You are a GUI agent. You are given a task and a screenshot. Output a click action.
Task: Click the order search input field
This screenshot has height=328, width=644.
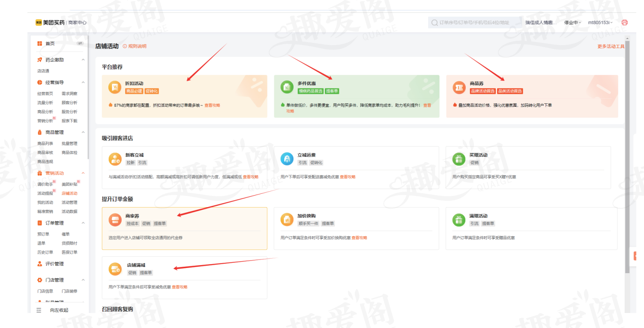476,22
